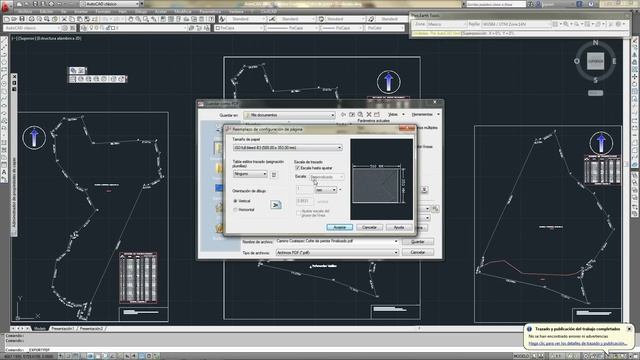
Task: Open the mm units dropdown
Action: tap(326, 190)
